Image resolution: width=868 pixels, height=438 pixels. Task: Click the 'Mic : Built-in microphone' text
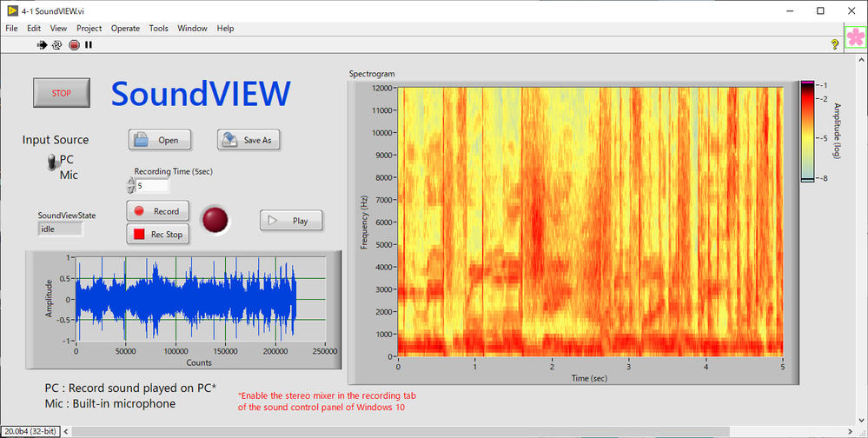(x=110, y=403)
